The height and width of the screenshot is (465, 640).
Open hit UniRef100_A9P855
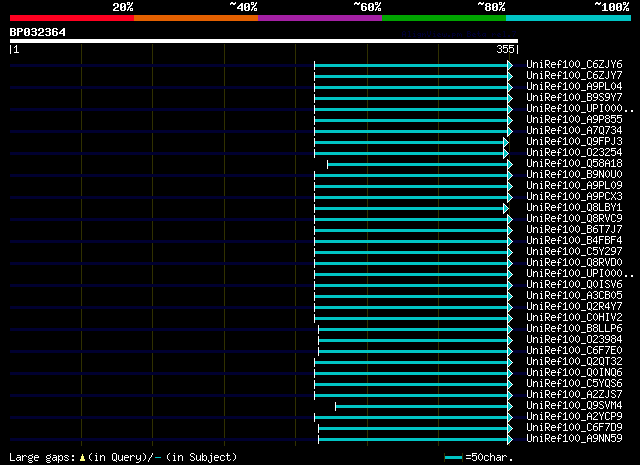(x=574, y=120)
